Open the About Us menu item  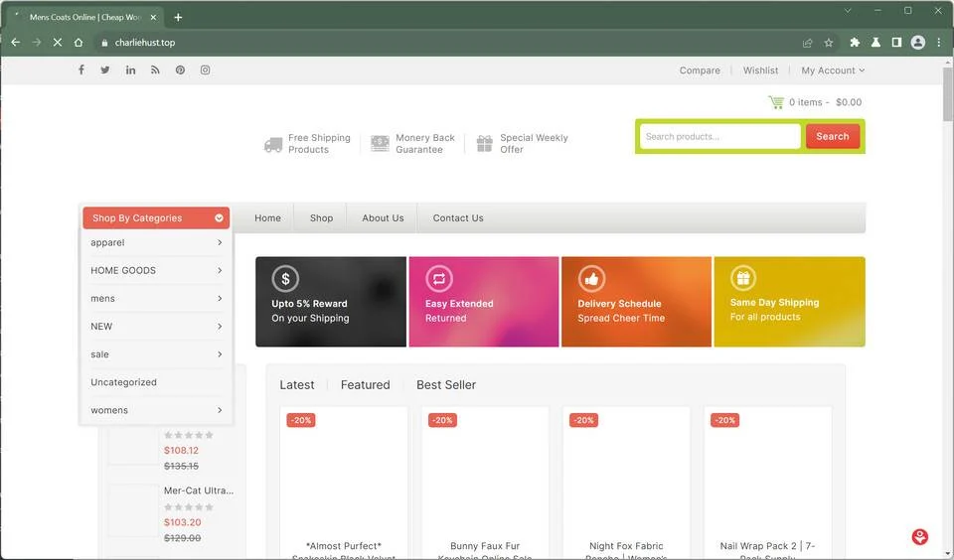point(383,218)
